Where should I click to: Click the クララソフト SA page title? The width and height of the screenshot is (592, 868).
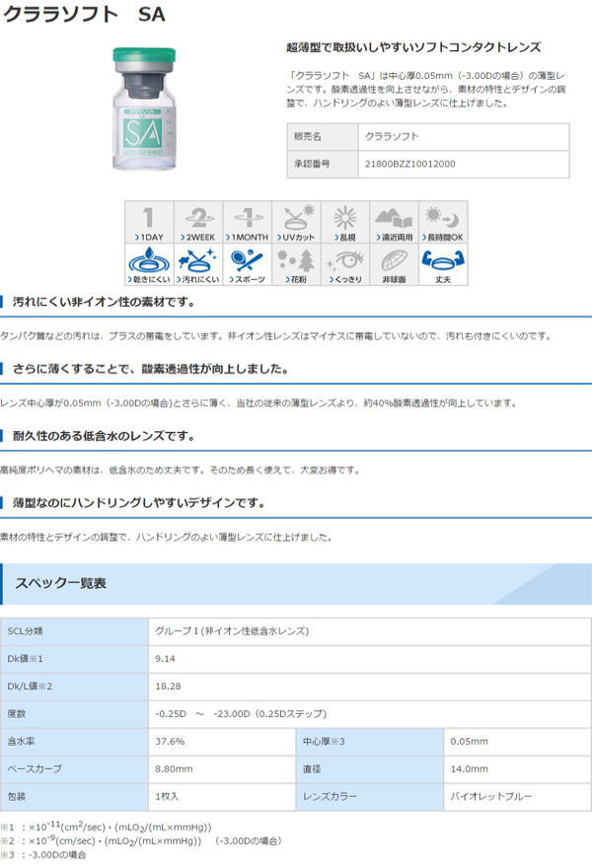click(x=84, y=16)
